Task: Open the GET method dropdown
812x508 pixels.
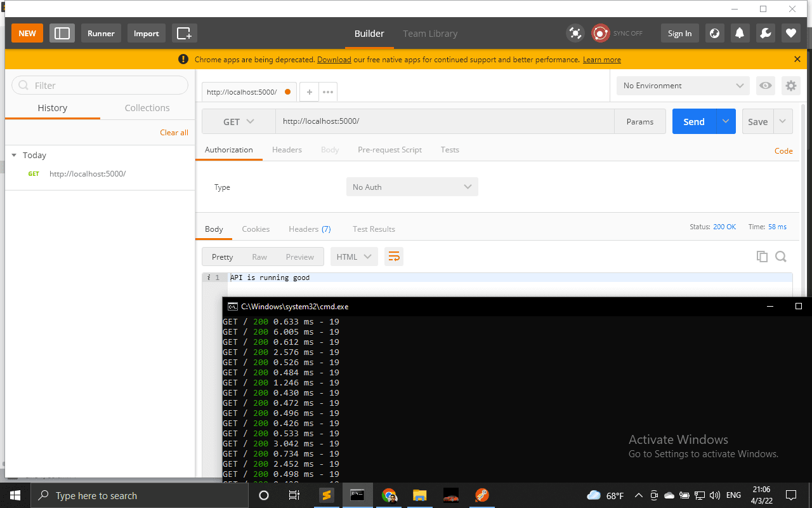Action: pos(238,121)
